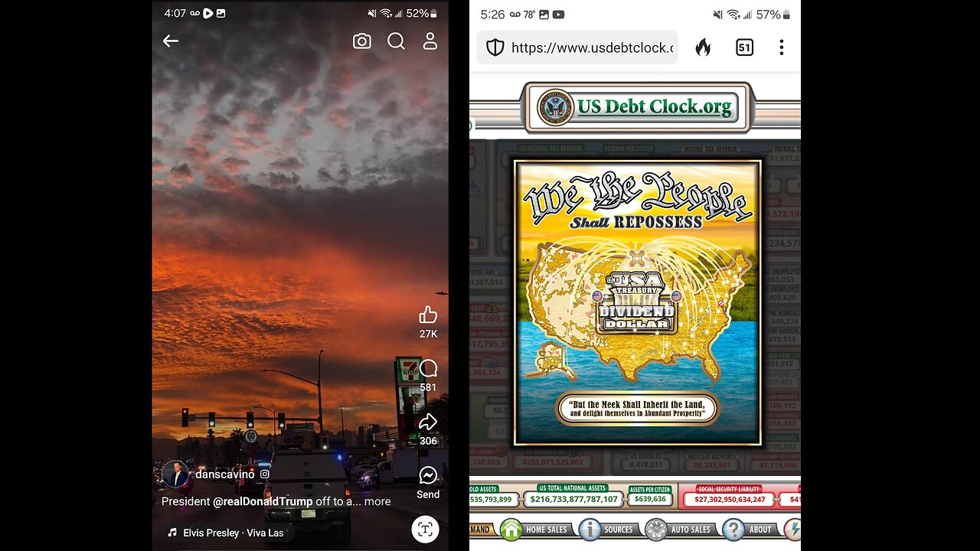Tap the blue info Sources icon
The height and width of the screenshot is (551, 980).
click(x=590, y=530)
